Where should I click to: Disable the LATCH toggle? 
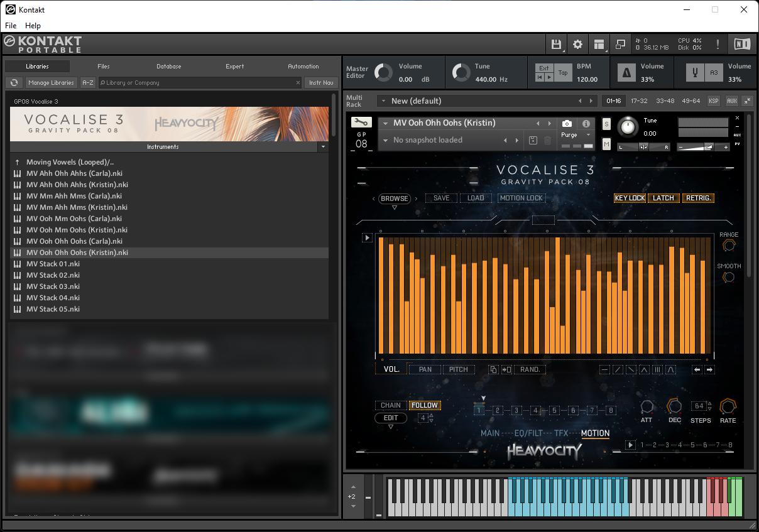[663, 198]
